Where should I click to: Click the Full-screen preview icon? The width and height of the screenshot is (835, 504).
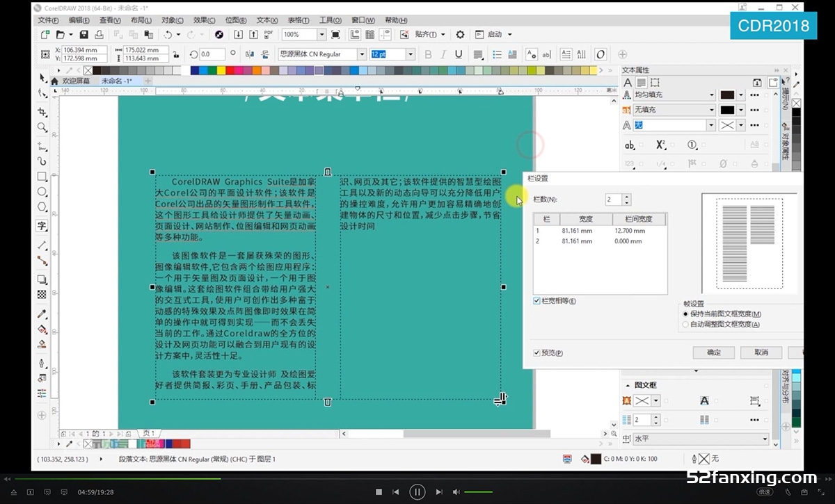pos(335,34)
